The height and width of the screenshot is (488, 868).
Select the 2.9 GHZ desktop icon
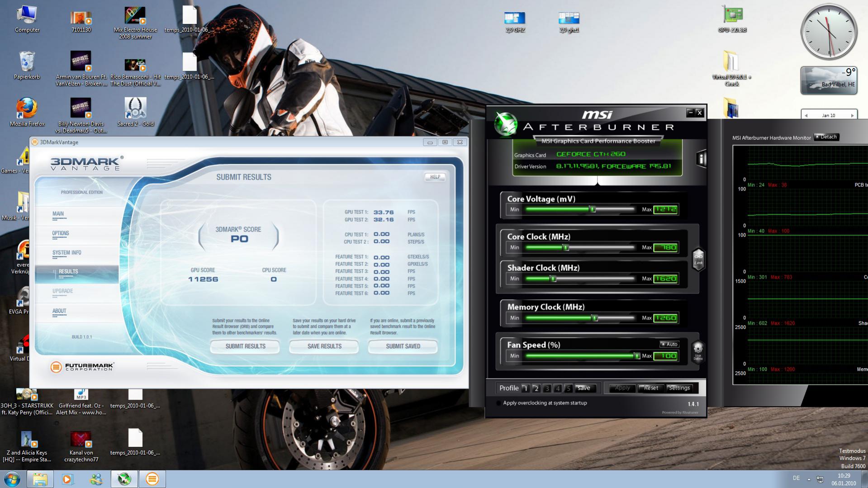pyautogui.click(x=515, y=22)
